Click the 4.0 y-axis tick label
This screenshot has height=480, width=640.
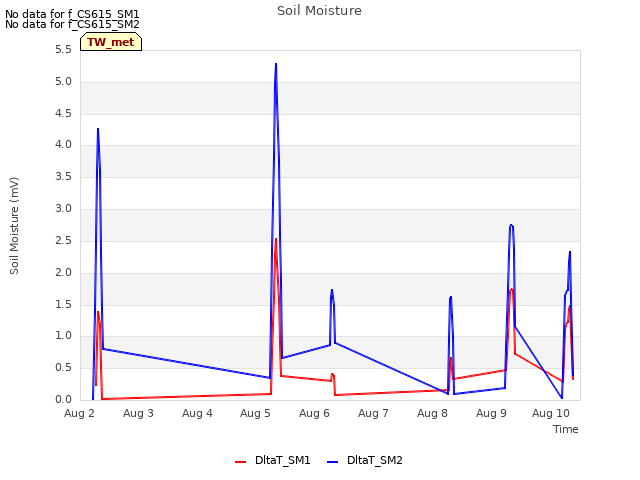[63, 145]
